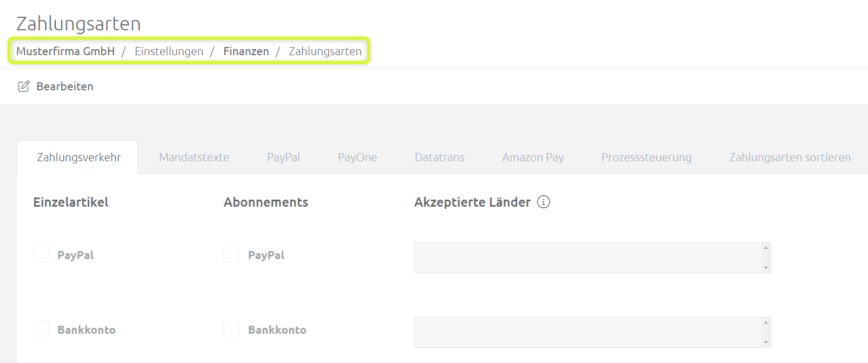Enable PayPal checkbox under Abonnements
Image resolution: width=868 pixels, height=363 pixels.
pyautogui.click(x=232, y=254)
